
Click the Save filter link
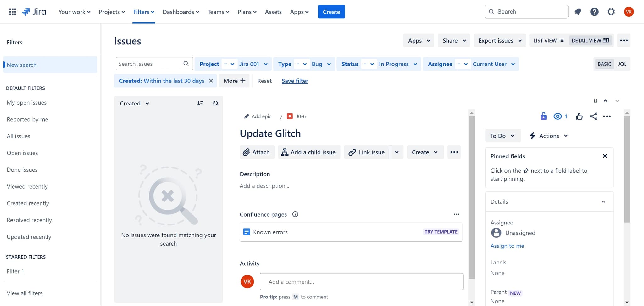coord(295,81)
